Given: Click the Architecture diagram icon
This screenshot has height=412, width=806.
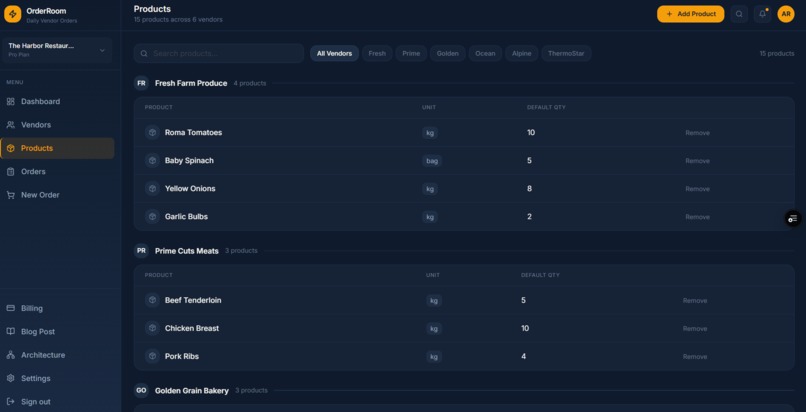Looking at the screenshot, I should tap(10, 355).
